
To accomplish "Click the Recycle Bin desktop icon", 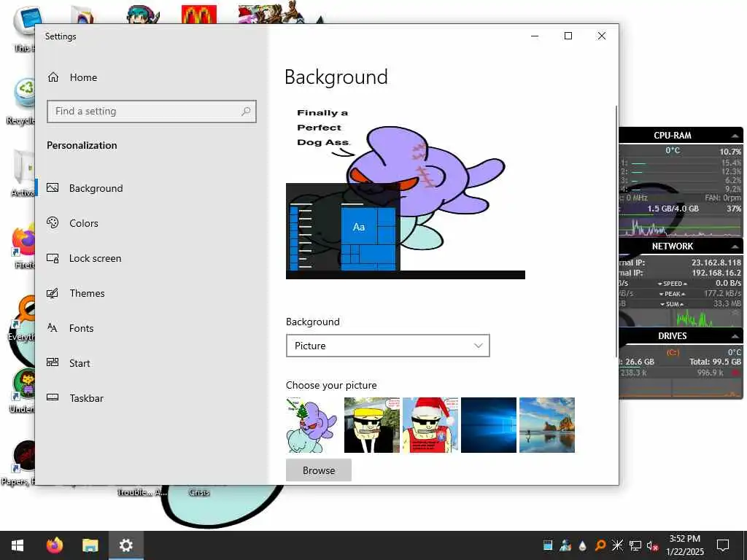I will coord(24,94).
